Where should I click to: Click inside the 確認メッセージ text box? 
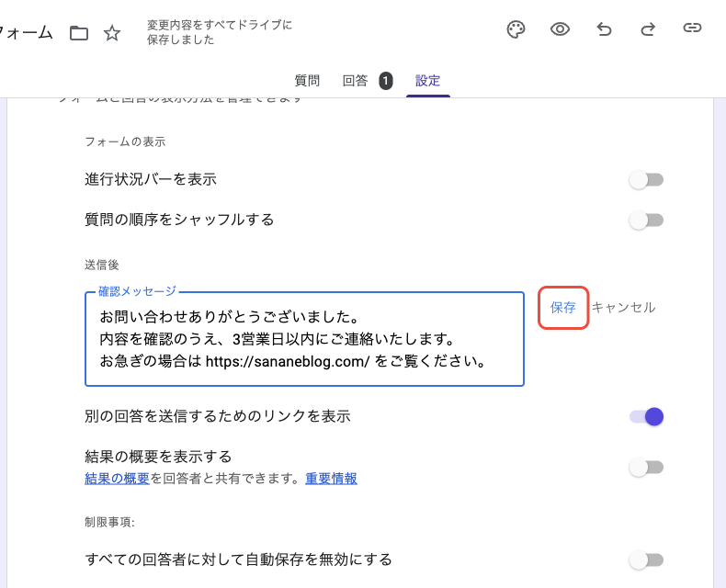pyautogui.click(x=305, y=339)
